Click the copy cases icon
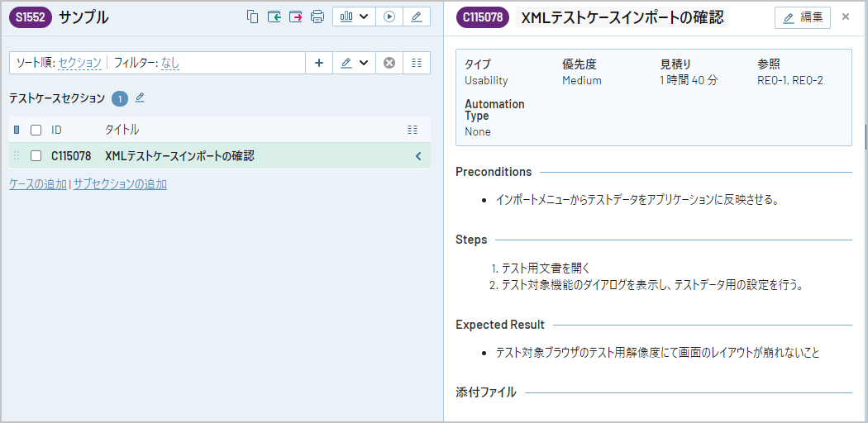 (x=252, y=17)
